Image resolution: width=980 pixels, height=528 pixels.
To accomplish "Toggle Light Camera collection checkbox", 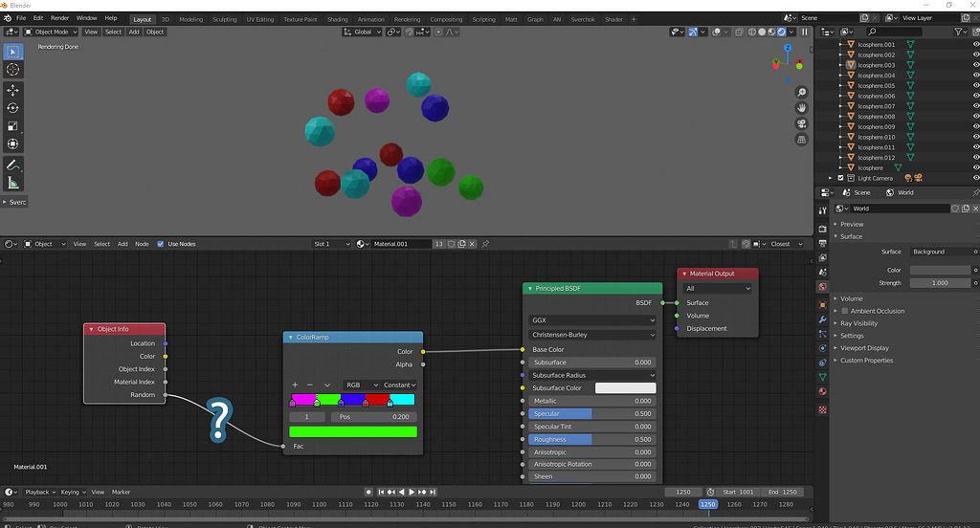I will [x=840, y=178].
